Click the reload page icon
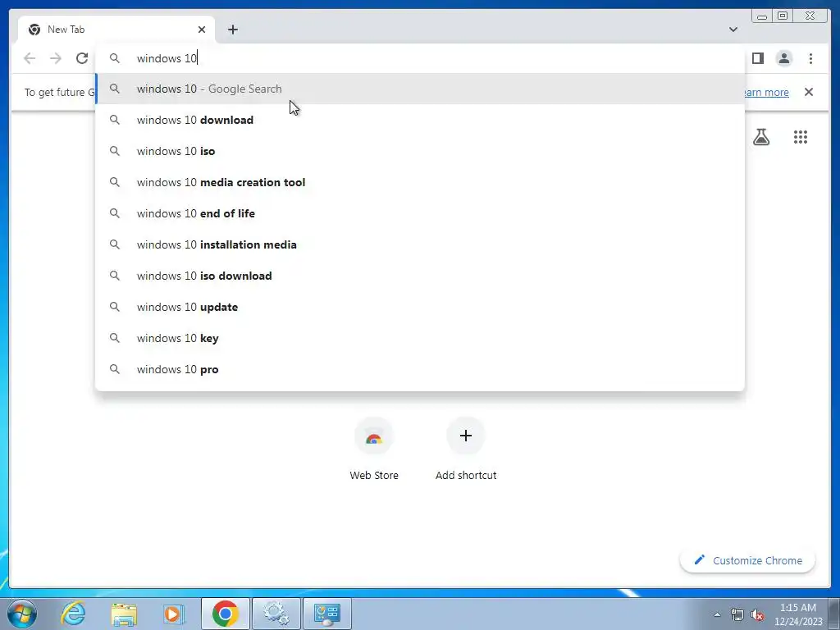The image size is (840, 630). [82, 58]
